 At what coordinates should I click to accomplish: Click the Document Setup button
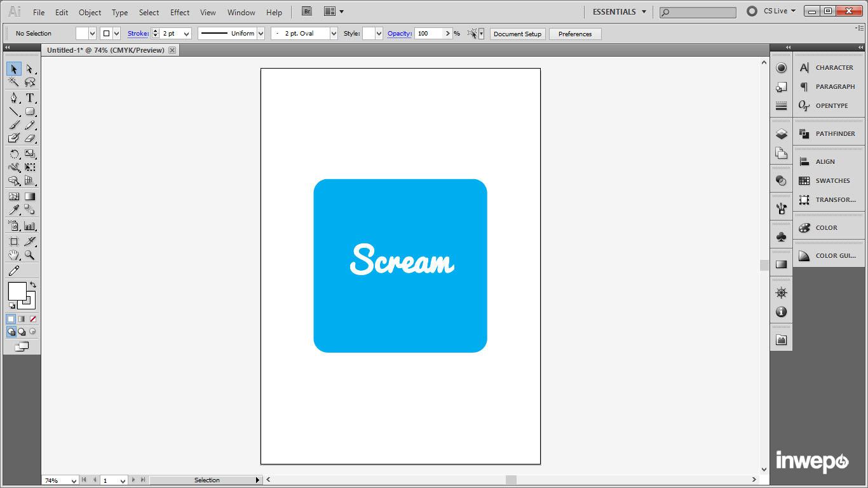[517, 34]
